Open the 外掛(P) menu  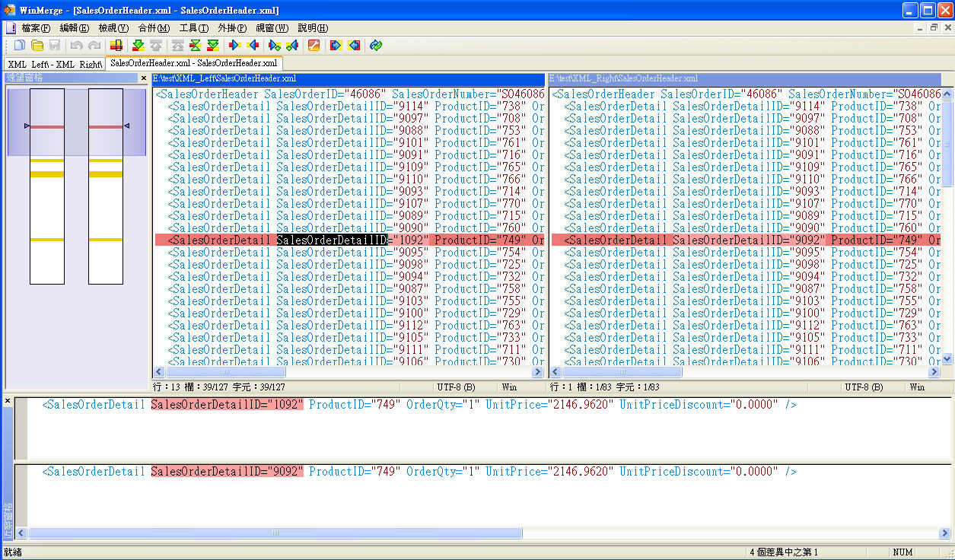[232, 28]
